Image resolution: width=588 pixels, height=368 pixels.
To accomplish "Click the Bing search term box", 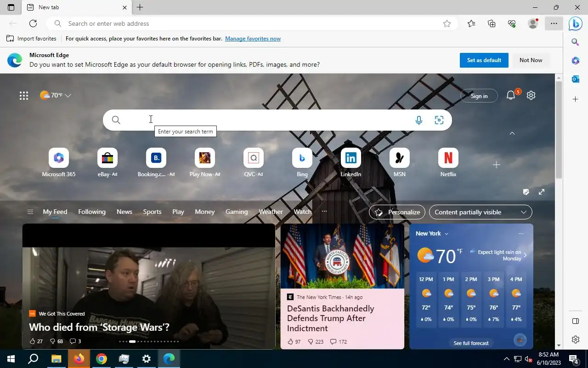I will pyautogui.click(x=277, y=120).
